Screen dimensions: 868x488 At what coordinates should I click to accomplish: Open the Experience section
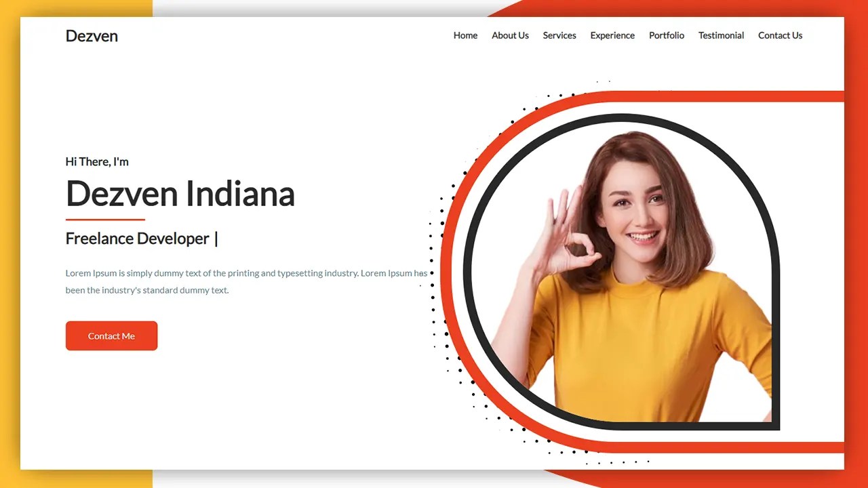coord(612,35)
